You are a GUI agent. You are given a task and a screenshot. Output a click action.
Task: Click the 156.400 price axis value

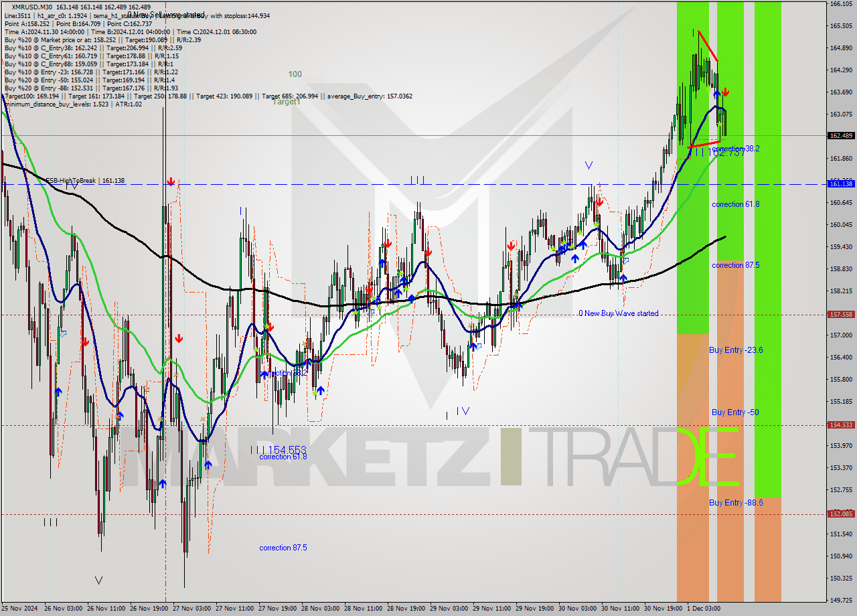coord(841,357)
